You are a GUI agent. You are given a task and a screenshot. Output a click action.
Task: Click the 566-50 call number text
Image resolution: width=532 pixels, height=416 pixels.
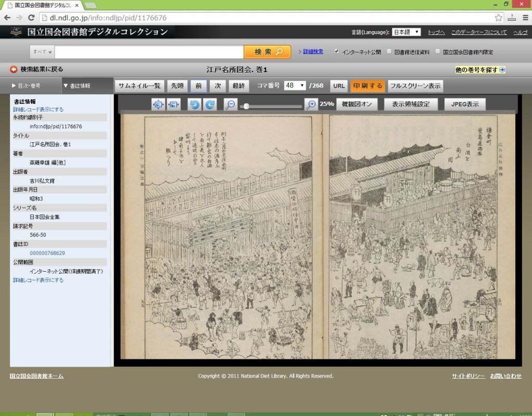pos(37,235)
